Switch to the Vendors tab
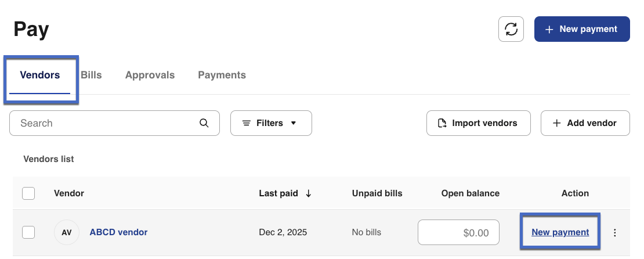The height and width of the screenshot is (259, 644). point(39,75)
